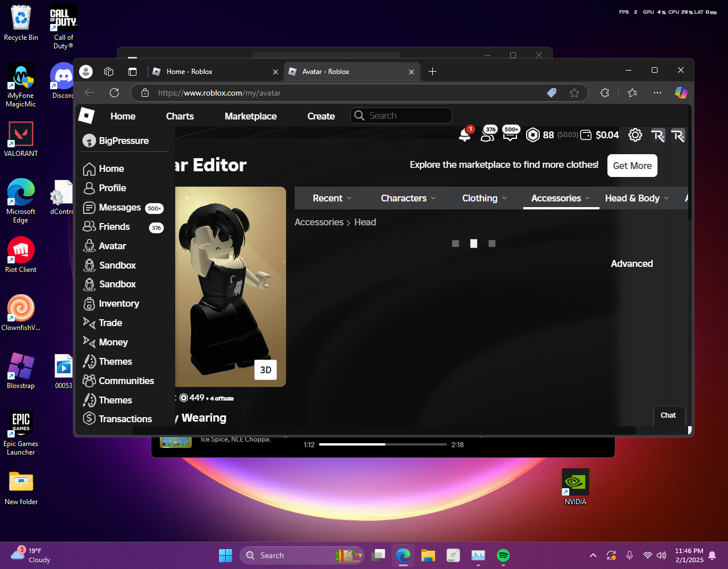This screenshot has width=728, height=569.
Task: Open the Roblox settings gear icon
Action: [x=635, y=135]
